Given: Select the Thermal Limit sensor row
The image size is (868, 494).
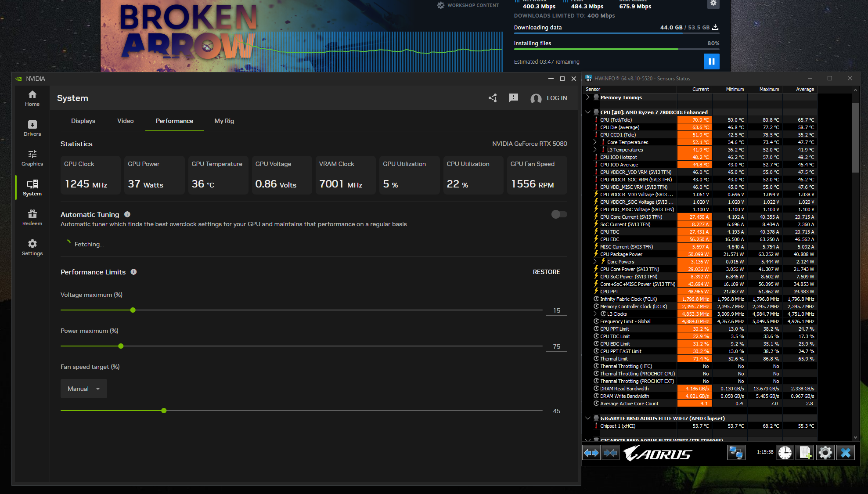Looking at the screenshot, I should tap(700, 359).
